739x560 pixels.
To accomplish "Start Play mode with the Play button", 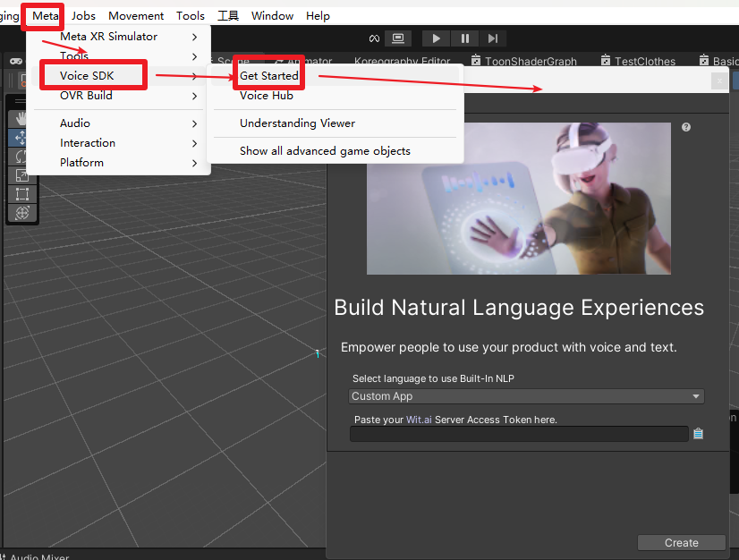I will pos(436,38).
